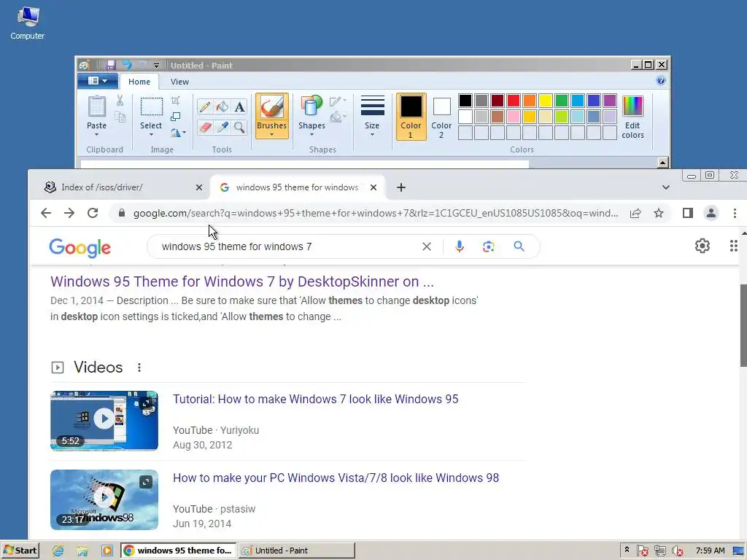Pick the red color swatch in Paint

(x=514, y=101)
